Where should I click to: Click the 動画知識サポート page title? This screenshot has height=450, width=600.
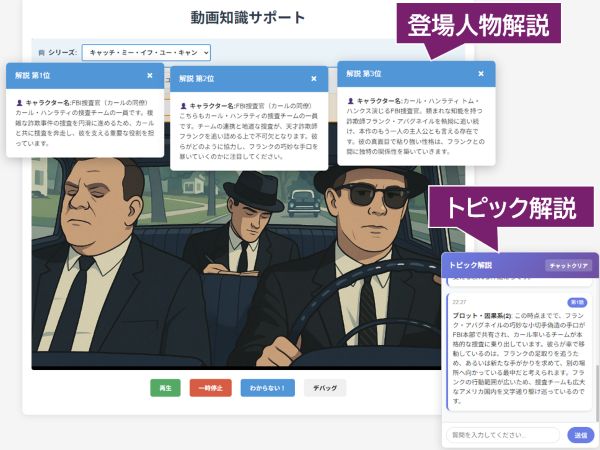click(248, 17)
